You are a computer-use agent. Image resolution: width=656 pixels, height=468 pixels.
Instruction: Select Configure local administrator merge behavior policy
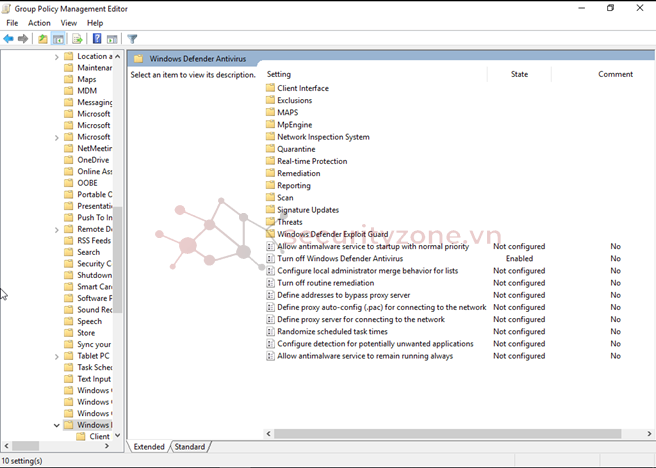pos(368,271)
